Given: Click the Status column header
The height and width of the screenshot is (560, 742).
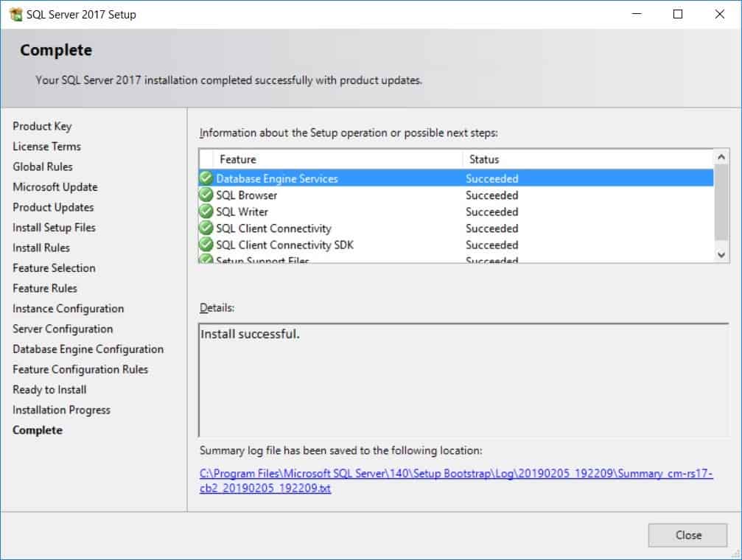Looking at the screenshot, I should pyautogui.click(x=588, y=159).
